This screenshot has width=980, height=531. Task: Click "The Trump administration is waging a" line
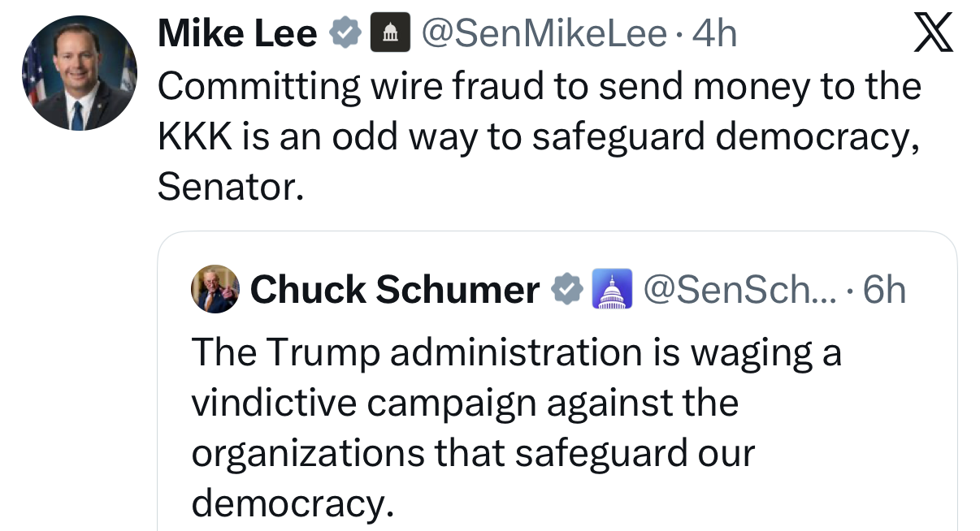pos(516,352)
